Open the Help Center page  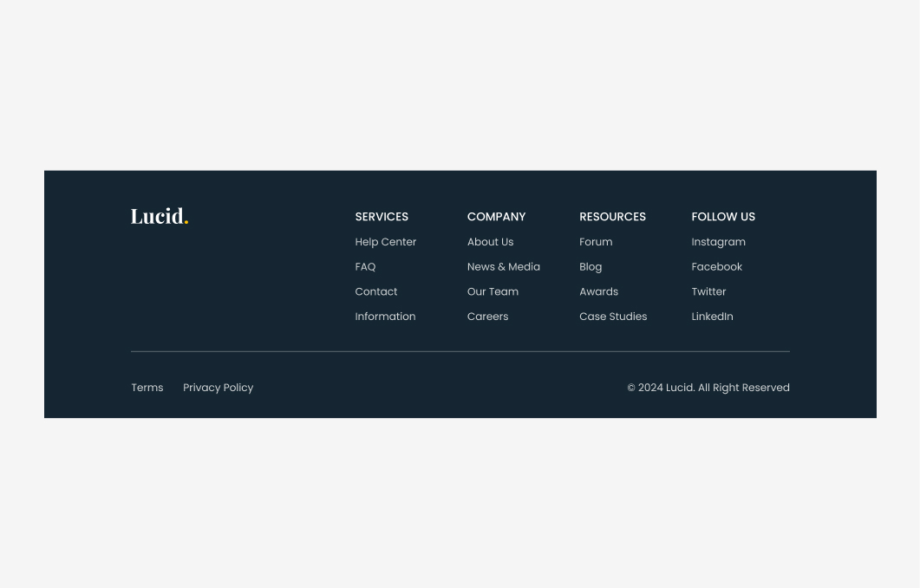point(385,242)
